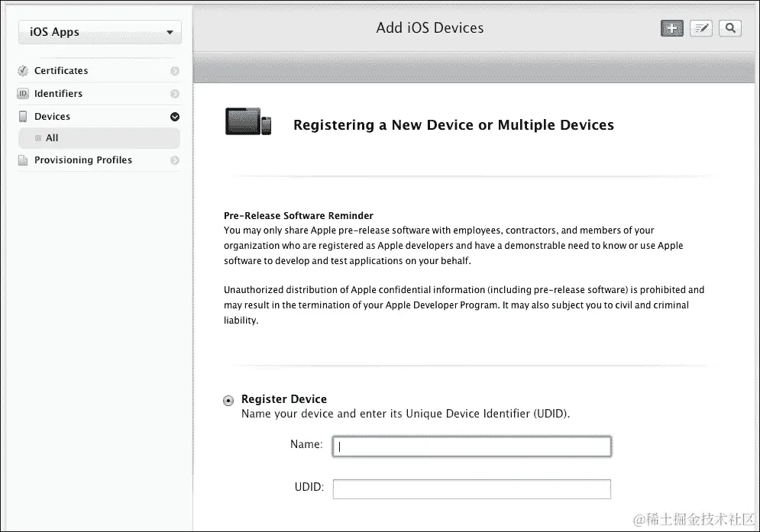Collapse the Devices section chevron

(175, 116)
